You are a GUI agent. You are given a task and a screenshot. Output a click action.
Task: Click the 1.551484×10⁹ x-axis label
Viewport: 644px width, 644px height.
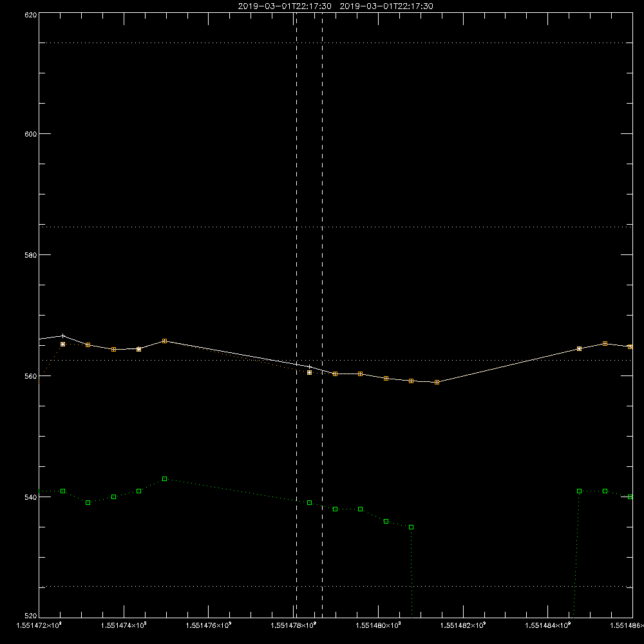pos(548,625)
